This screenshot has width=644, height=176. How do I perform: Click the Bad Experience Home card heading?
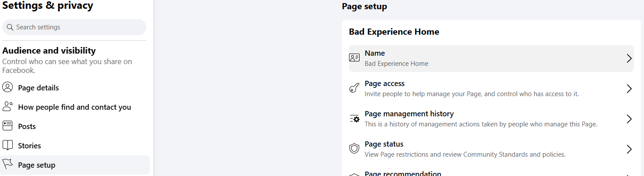[x=394, y=32]
